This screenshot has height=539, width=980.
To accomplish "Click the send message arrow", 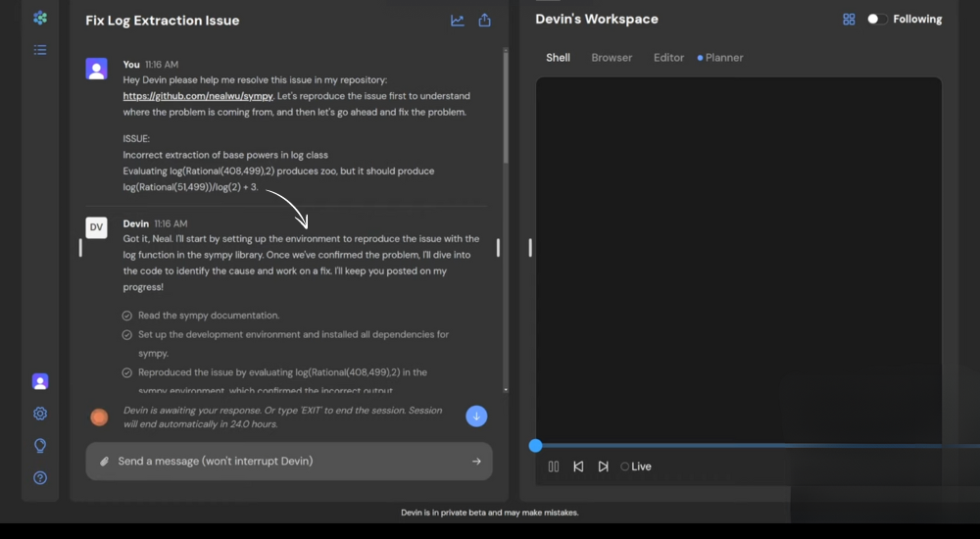I will point(476,462).
